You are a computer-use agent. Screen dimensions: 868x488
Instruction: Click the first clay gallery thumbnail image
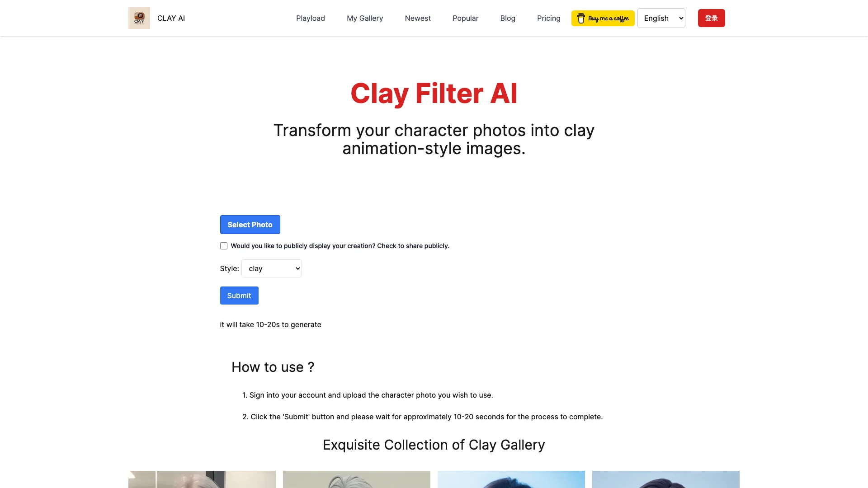pos(202,480)
